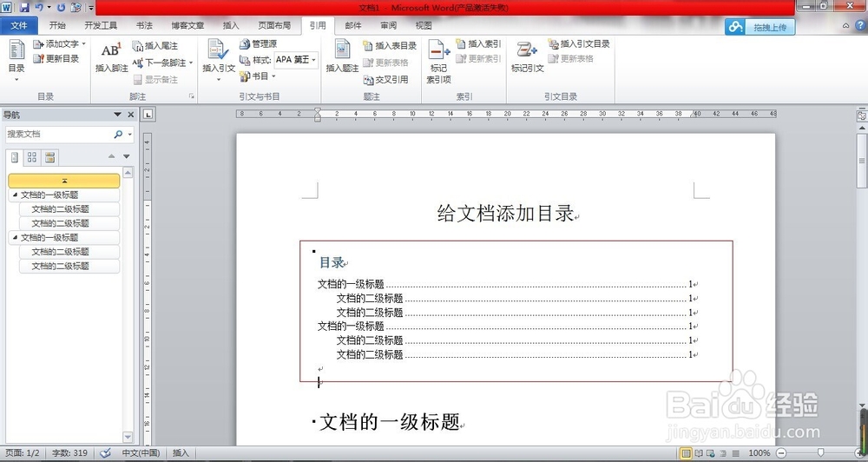868x462 pixels.
Task: Open the 目录 table of contents gallery
Action: (x=16, y=61)
